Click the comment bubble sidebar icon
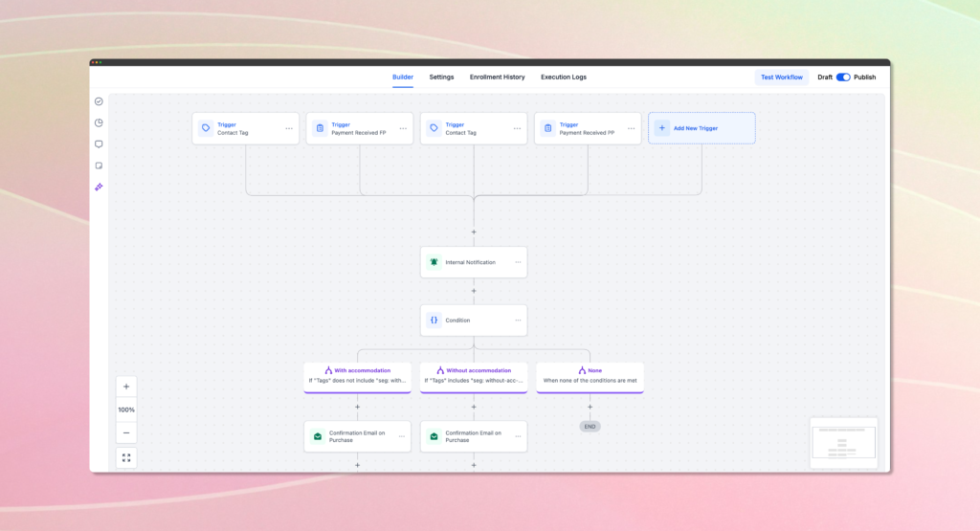 99,144
